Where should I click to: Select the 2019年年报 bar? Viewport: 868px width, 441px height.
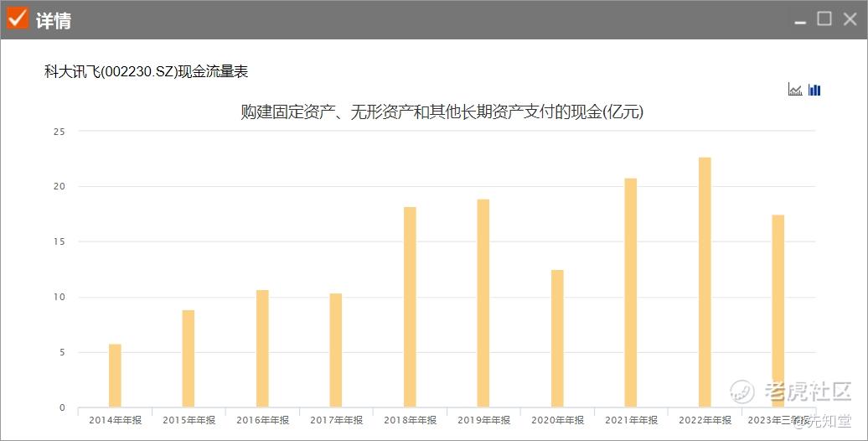coord(483,303)
